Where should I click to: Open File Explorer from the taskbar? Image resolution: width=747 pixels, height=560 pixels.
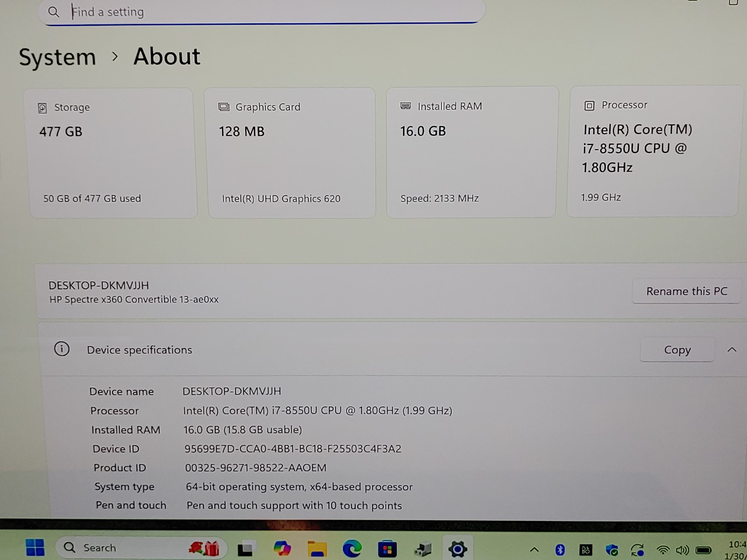(x=317, y=549)
